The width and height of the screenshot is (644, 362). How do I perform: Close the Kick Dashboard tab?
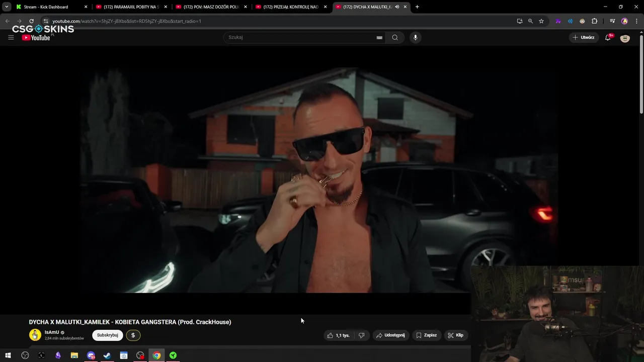pyautogui.click(x=86, y=7)
